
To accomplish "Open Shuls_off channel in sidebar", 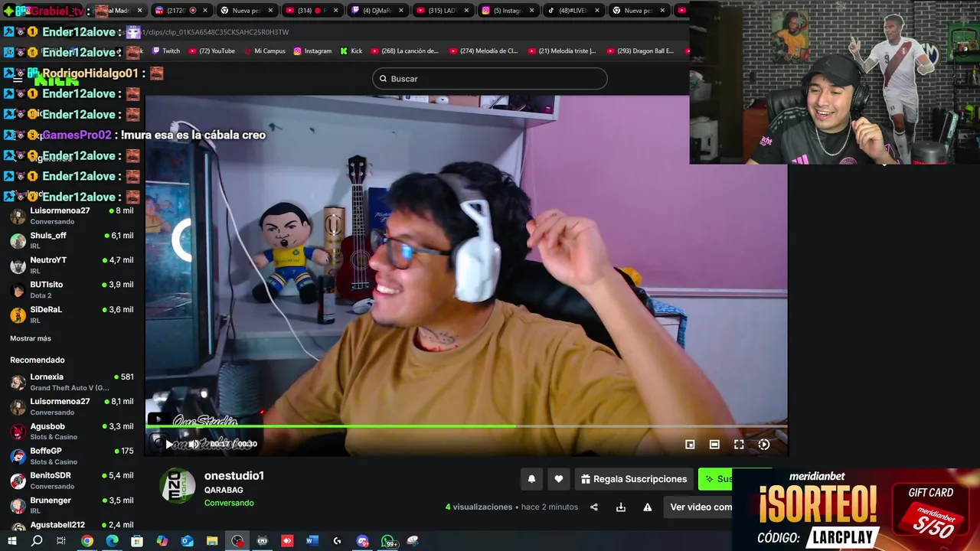I will tap(72, 240).
